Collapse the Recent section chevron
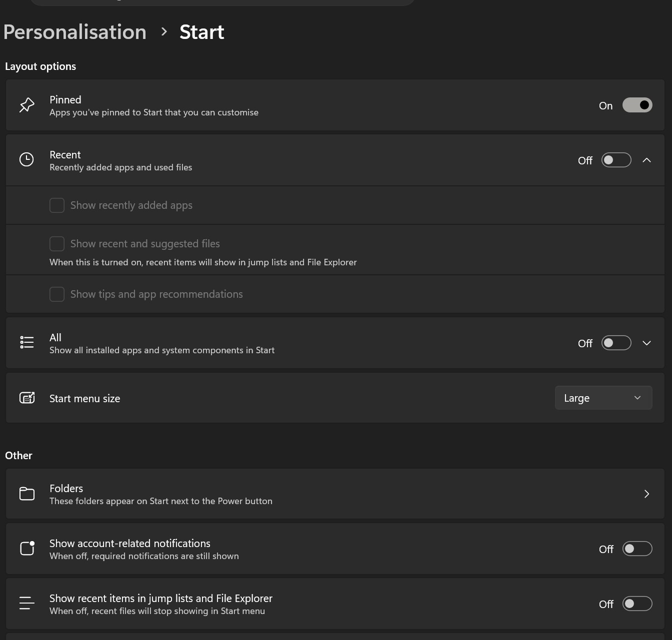672x640 pixels. 646,160
